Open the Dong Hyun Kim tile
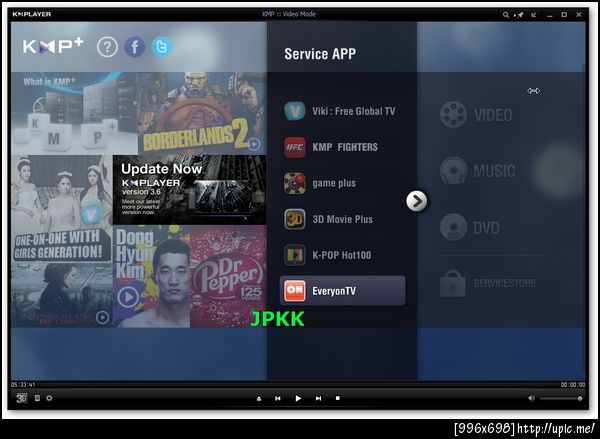This screenshot has height=439, width=600. click(152, 276)
